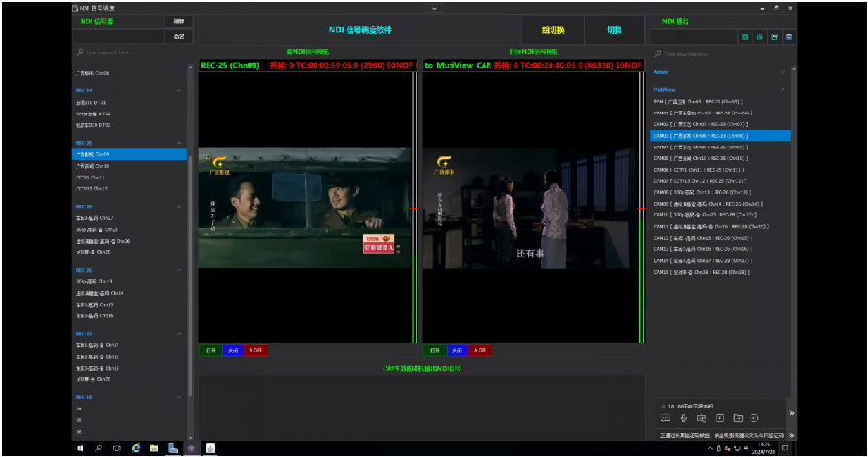Click the text box left of output toolbar icons
868x457 pixels.
pos(694,37)
